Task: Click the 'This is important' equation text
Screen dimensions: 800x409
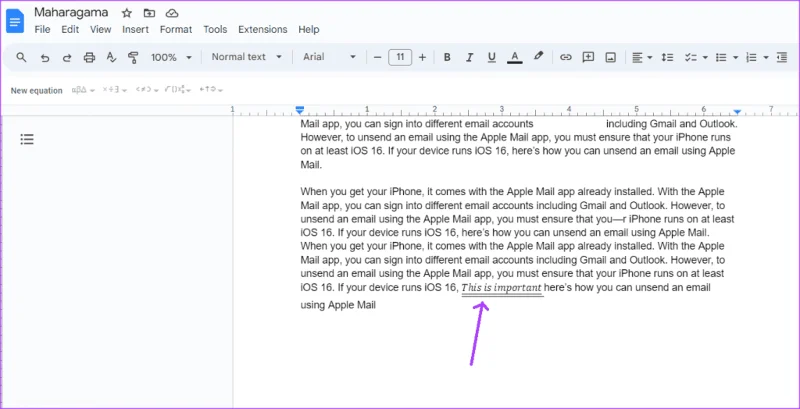Action: tap(502, 288)
